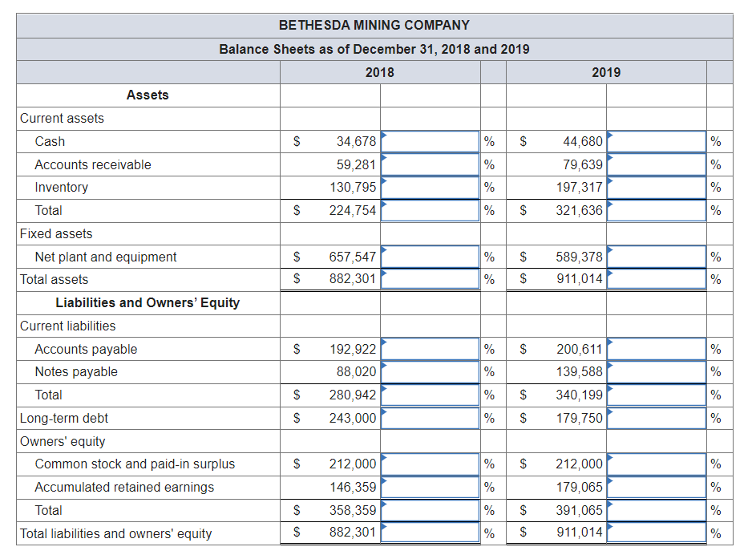Focus 2019 Accumulated retained earnings percentage field
This screenshot has height=555, width=756.
click(x=657, y=487)
